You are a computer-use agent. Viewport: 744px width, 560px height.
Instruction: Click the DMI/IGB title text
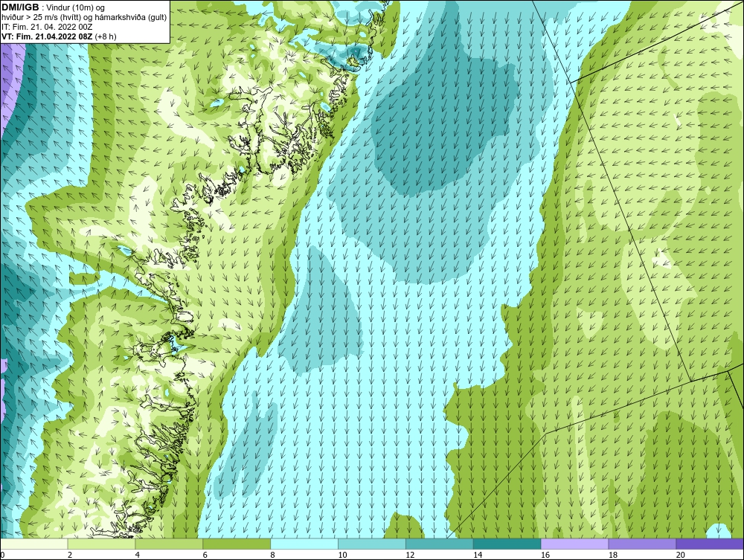[20, 7]
